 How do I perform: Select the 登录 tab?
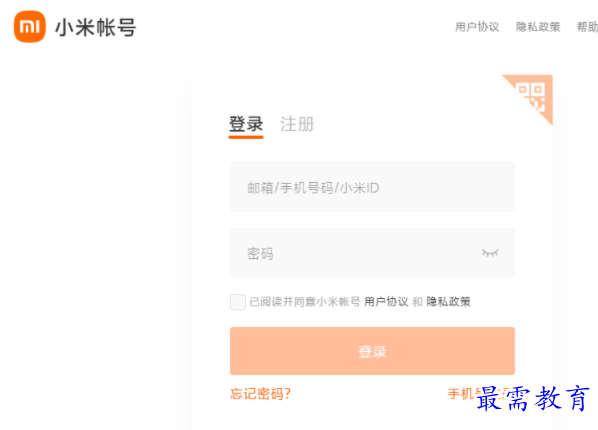(x=246, y=124)
